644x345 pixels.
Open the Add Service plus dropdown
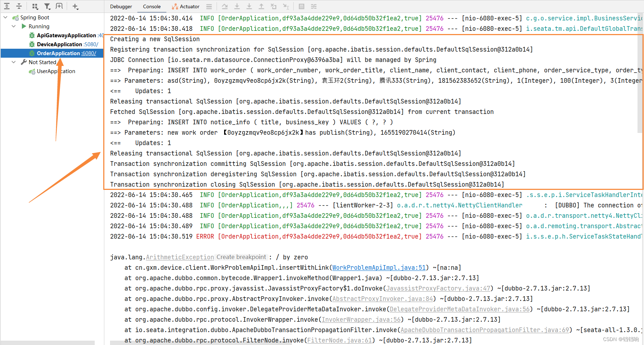(75, 6)
